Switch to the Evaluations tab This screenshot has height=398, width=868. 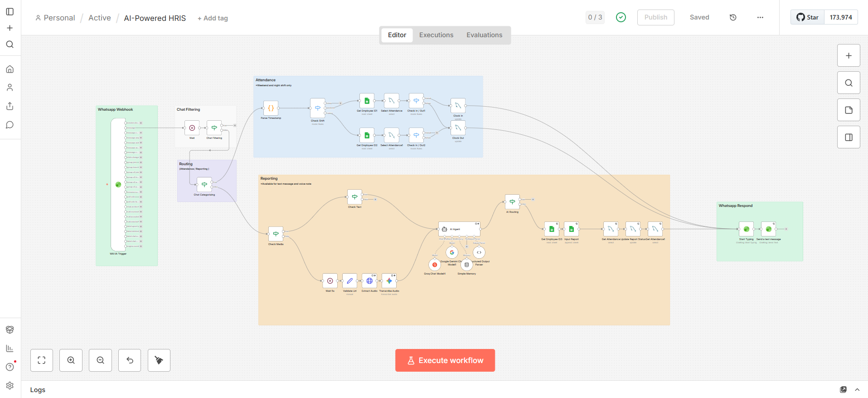click(484, 35)
